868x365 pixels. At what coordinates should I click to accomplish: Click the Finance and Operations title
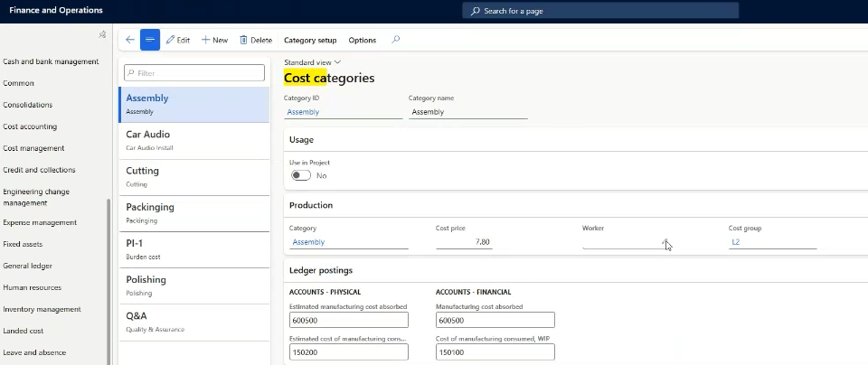[56, 11]
